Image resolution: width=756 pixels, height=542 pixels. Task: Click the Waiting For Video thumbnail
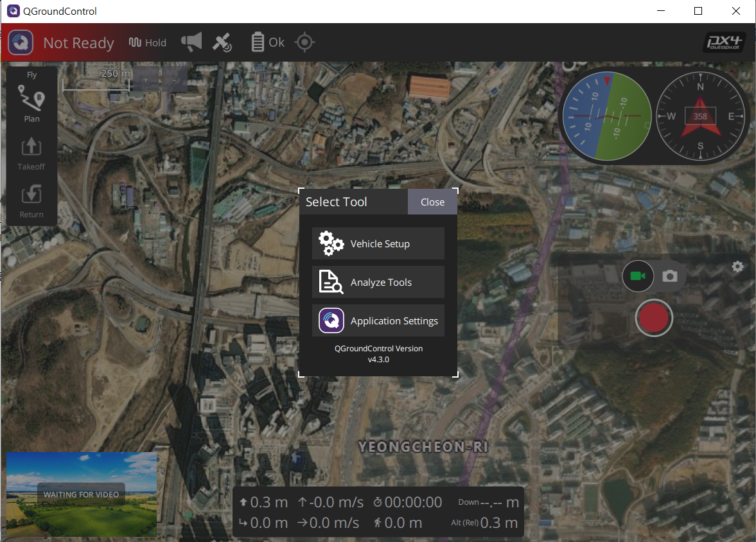tap(82, 494)
